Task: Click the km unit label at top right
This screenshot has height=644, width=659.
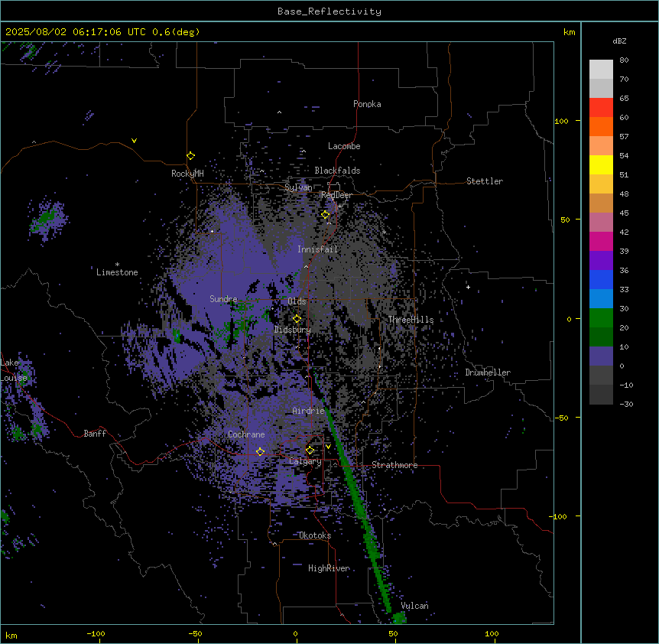Action: coord(569,32)
